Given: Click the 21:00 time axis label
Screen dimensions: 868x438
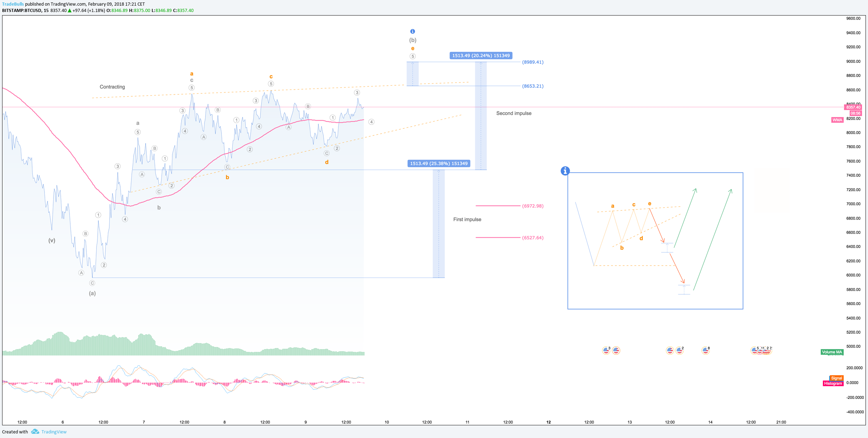Looking at the screenshot, I should [781, 422].
